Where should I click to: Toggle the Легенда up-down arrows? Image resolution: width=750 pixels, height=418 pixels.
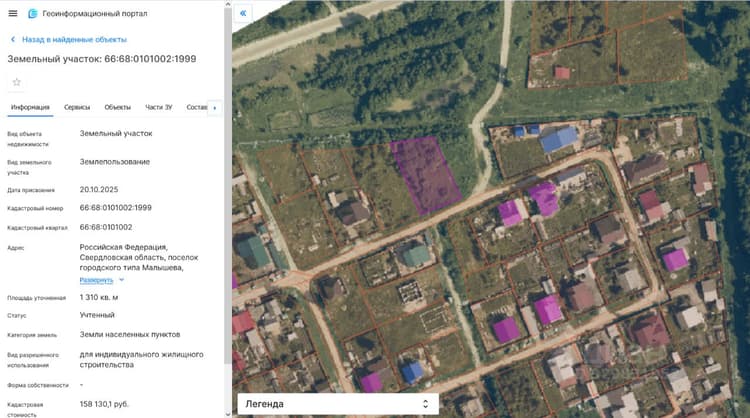[425, 404]
